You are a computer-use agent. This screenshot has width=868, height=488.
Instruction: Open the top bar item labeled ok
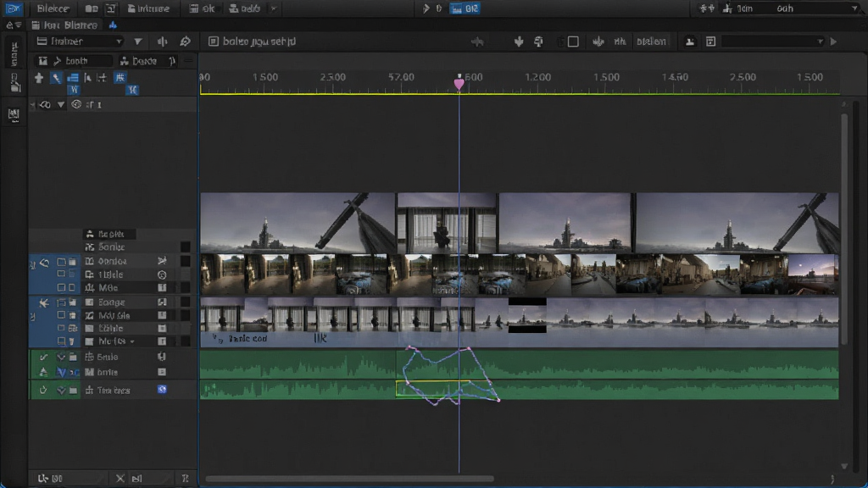(x=202, y=8)
